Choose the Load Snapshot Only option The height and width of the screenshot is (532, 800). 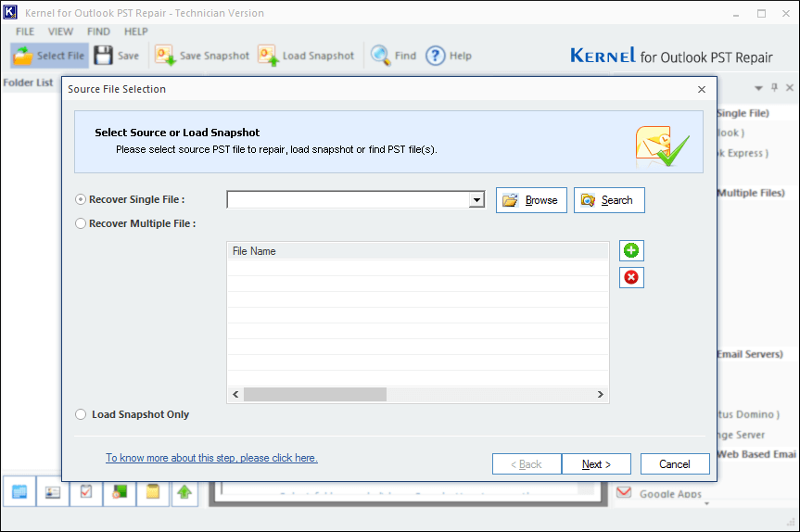(x=81, y=414)
